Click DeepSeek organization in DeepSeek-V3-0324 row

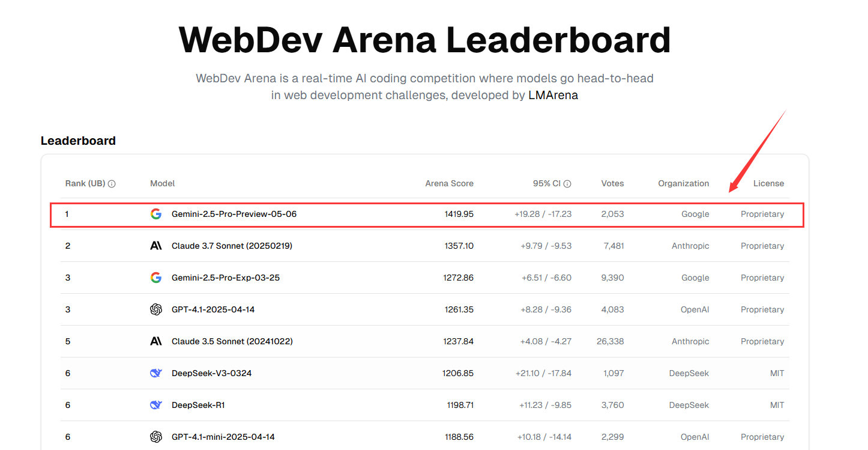tap(689, 373)
